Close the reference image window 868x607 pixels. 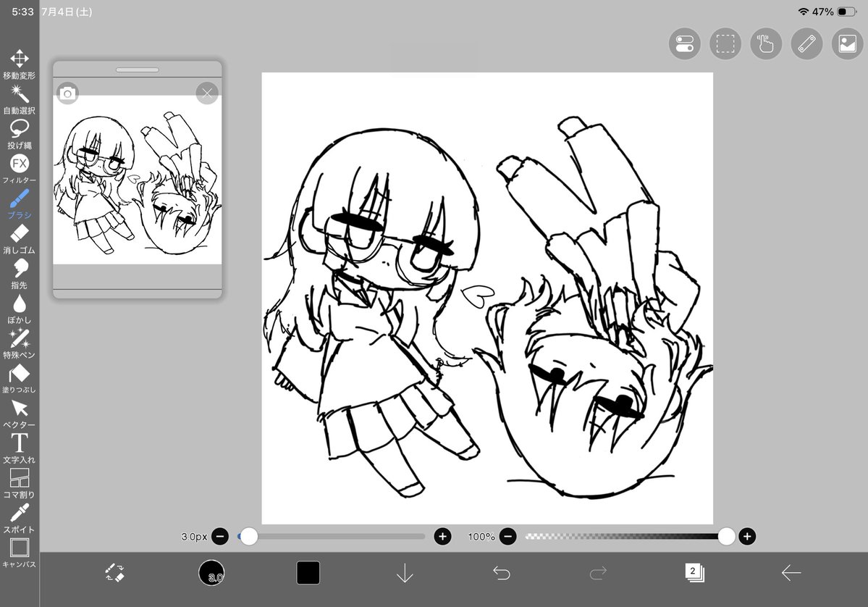207,93
